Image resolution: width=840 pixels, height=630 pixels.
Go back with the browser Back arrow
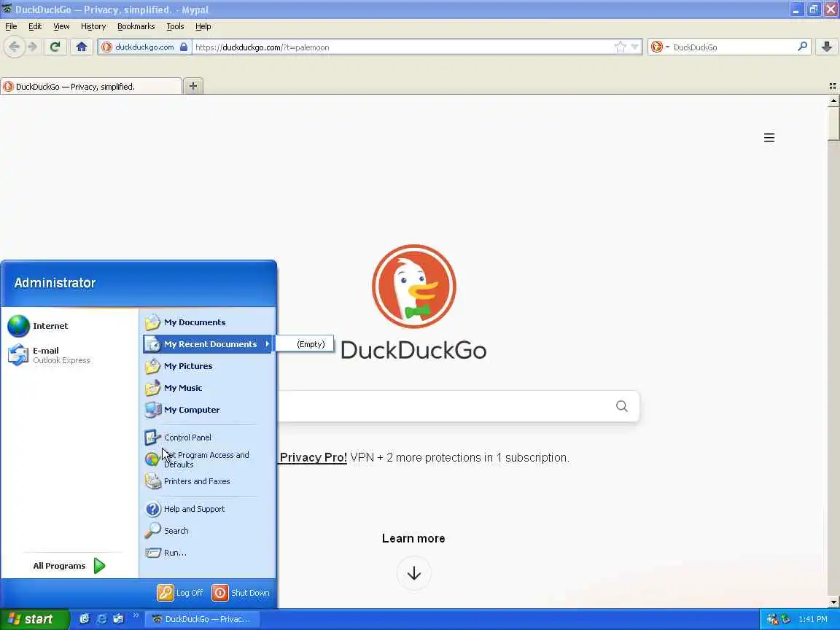coord(15,47)
